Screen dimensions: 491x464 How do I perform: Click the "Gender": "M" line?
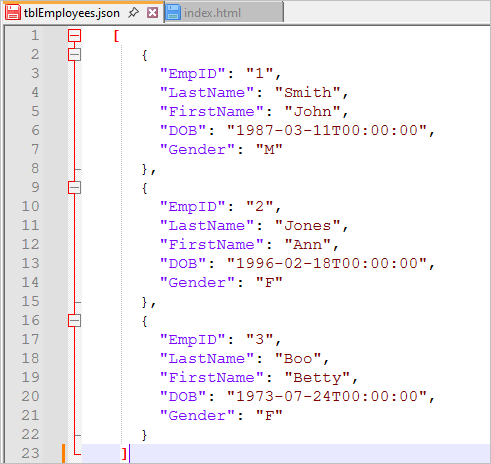[x=221, y=150]
